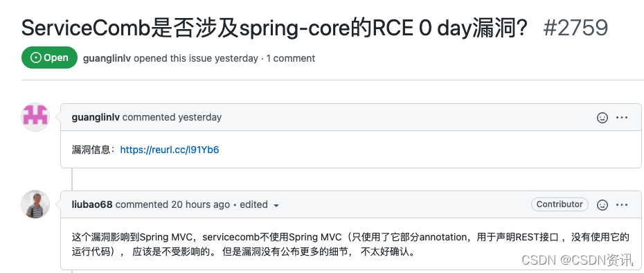Click the "edited" label on liubao68's comment
644x273 pixels.
[x=254, y=204]
